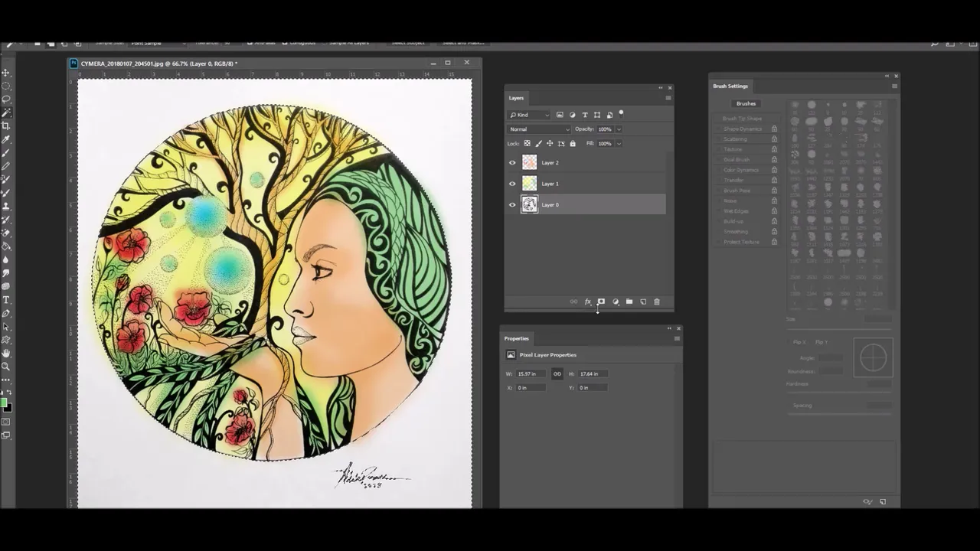
Task: Select the Crop tool
Action: (6, 126)
